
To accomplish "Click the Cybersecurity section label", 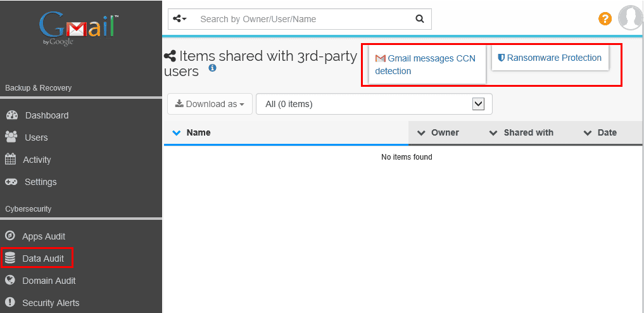I will pos(28,209).
